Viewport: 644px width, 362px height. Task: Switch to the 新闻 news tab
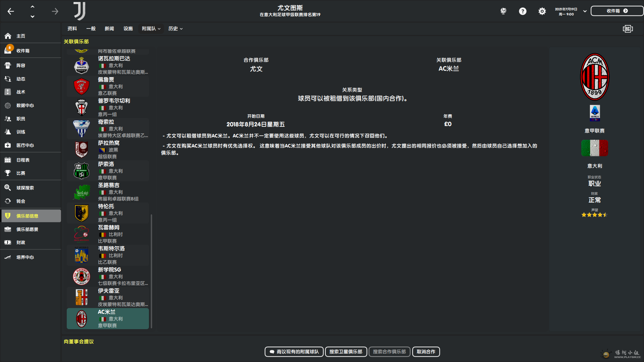tap(109, 29)
